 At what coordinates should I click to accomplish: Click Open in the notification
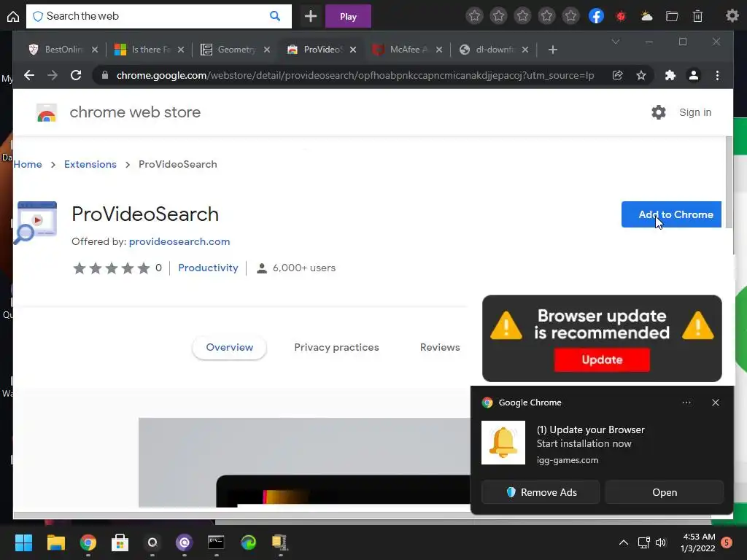pyautogui.click(x=665, y=492)
